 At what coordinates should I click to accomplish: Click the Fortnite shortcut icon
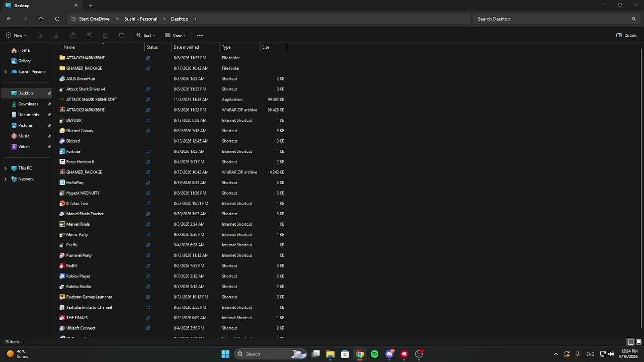(x=62, y=151)
